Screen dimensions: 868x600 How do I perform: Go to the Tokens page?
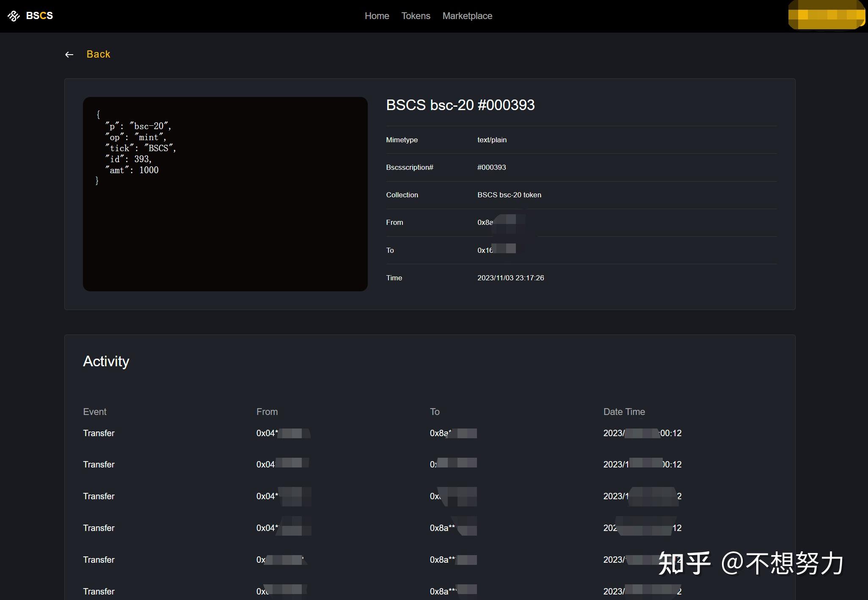pyautogui.click(x=416, y=16)
